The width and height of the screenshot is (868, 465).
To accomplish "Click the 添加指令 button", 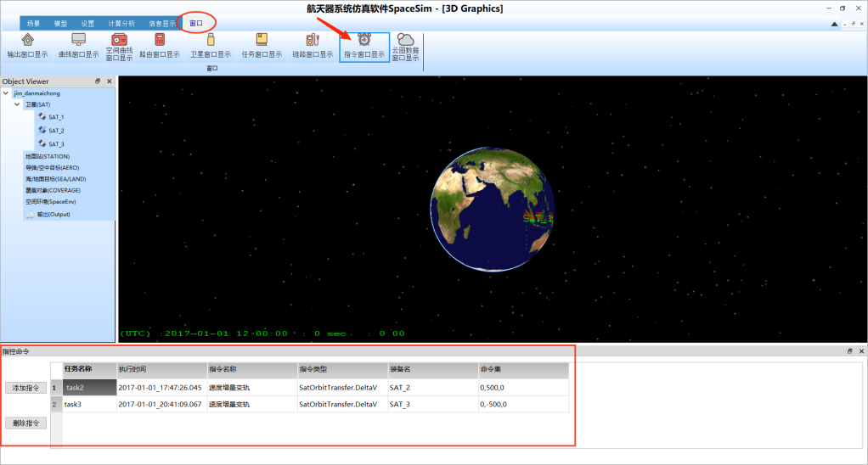I will click(x=26, y=388).
